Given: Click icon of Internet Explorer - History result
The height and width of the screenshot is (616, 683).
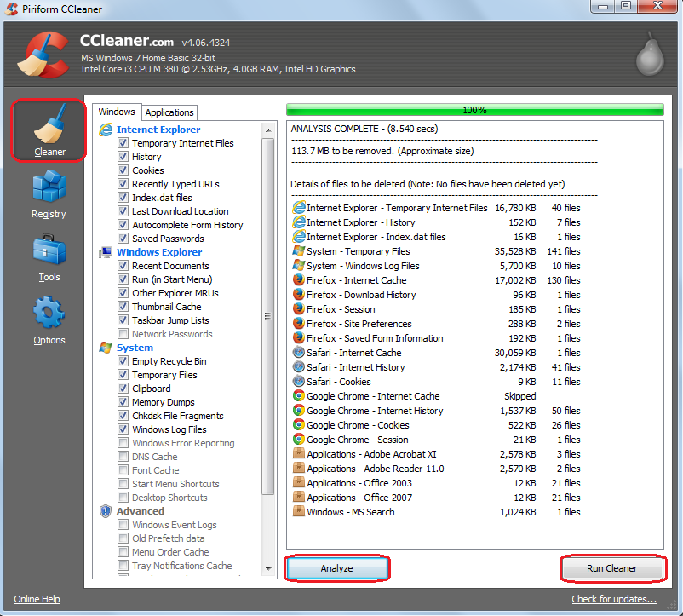Looking at the screenshot, I should point(299,222).
